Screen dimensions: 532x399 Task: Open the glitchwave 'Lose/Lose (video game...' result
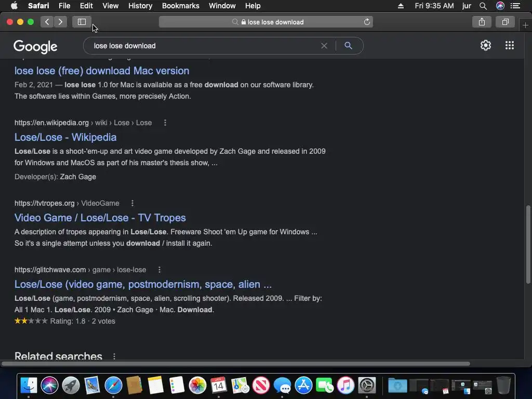tap(143, 284)
